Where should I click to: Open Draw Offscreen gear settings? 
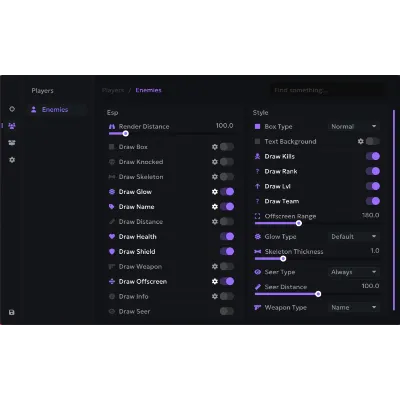215,281
